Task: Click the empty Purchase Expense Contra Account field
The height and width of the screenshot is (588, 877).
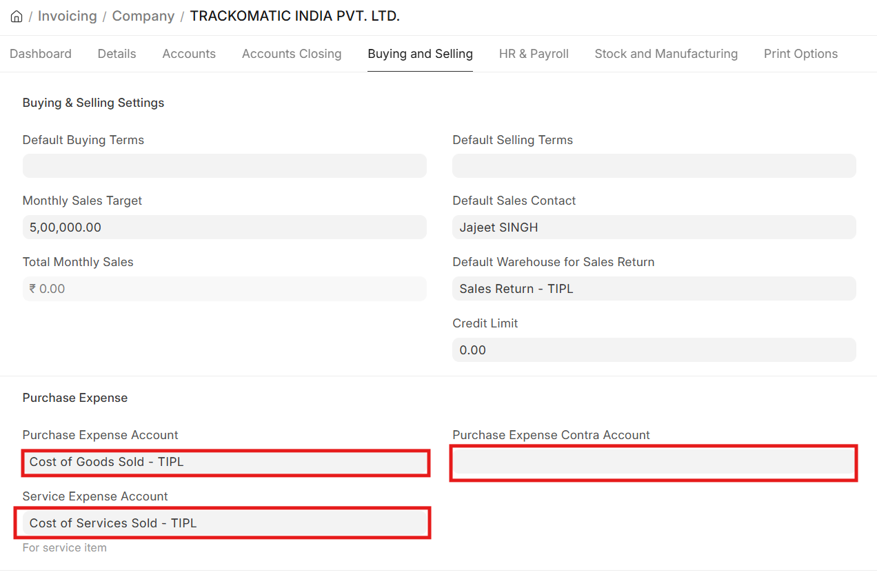Action: tap(654, 463)
